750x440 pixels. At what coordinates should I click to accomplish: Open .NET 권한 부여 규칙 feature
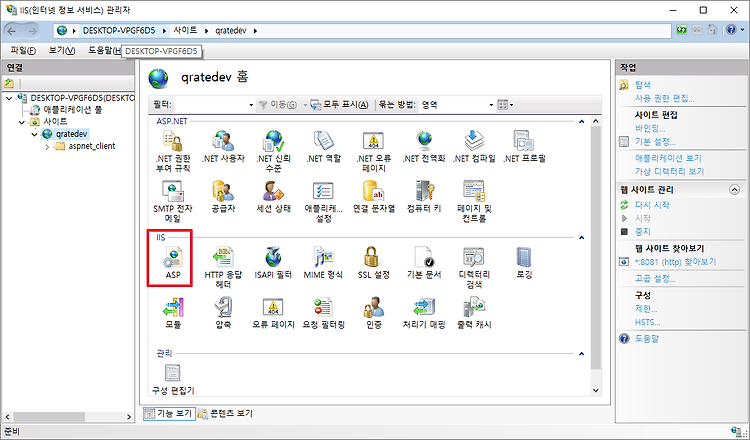tap(173, 151)
